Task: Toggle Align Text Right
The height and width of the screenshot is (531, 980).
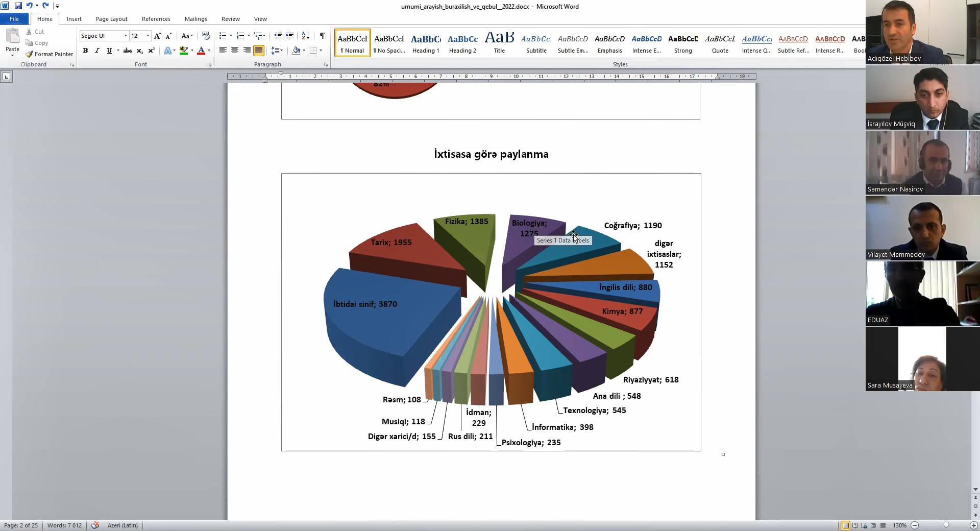Action: [x=247, y=51]
